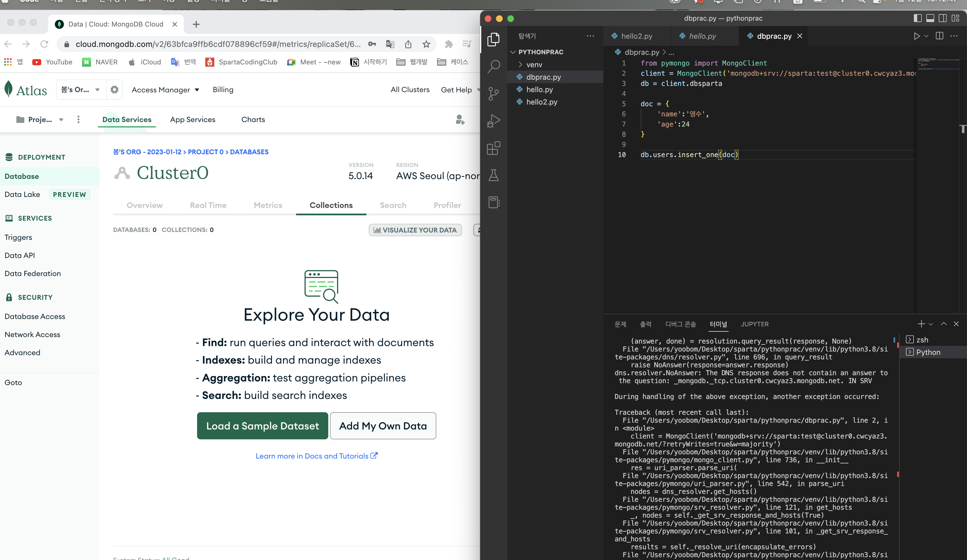Image resolution: width=967 pixels, height=560 pixels.
Task: Open the Explorer view in VS Code
Action: tap(493, 39)
